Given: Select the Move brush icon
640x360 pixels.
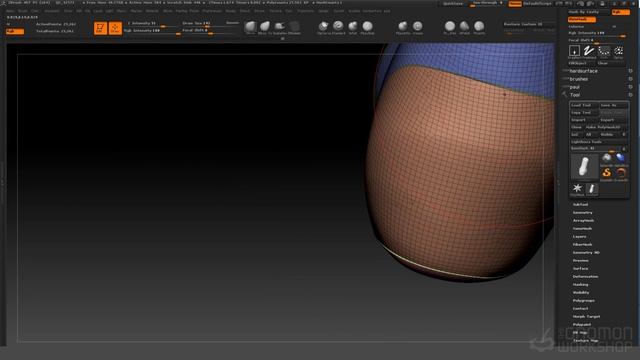Looking at the screenshot, I should (250, 27).
